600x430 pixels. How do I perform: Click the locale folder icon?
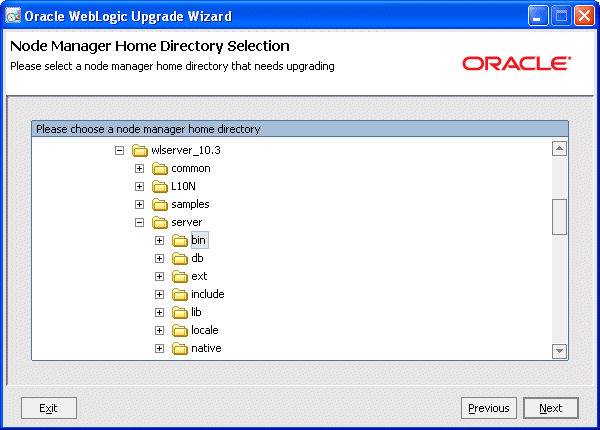point(179,330)
